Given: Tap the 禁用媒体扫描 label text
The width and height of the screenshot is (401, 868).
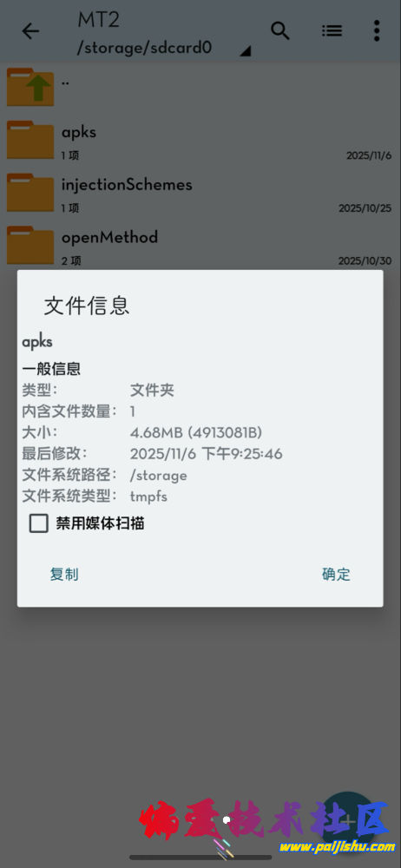Looking at the screenshot, I should pyautogui.click(x=101, y=523).
